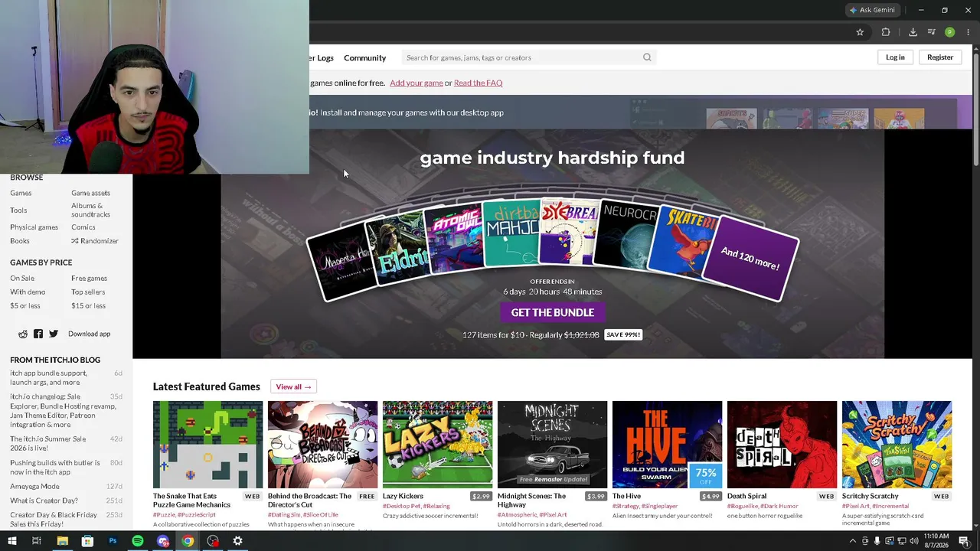The width and height of the screenshot is (980, 551).
Task: Open Chrome three-dot menu
Action: point(969,32)
